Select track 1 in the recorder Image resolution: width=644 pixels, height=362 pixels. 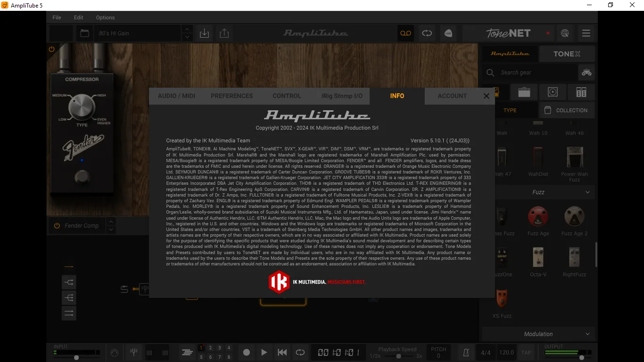201,348
